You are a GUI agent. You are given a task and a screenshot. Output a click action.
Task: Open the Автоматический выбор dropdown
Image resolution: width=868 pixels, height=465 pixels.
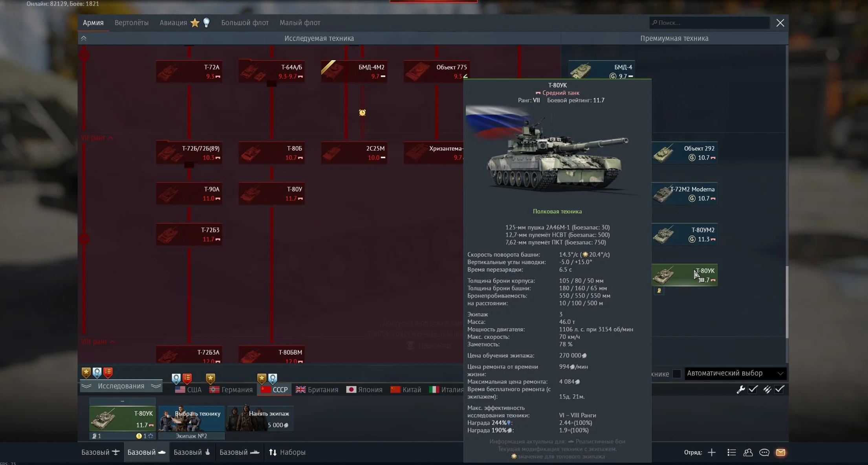pyautogui.click(x=735, y=373)
